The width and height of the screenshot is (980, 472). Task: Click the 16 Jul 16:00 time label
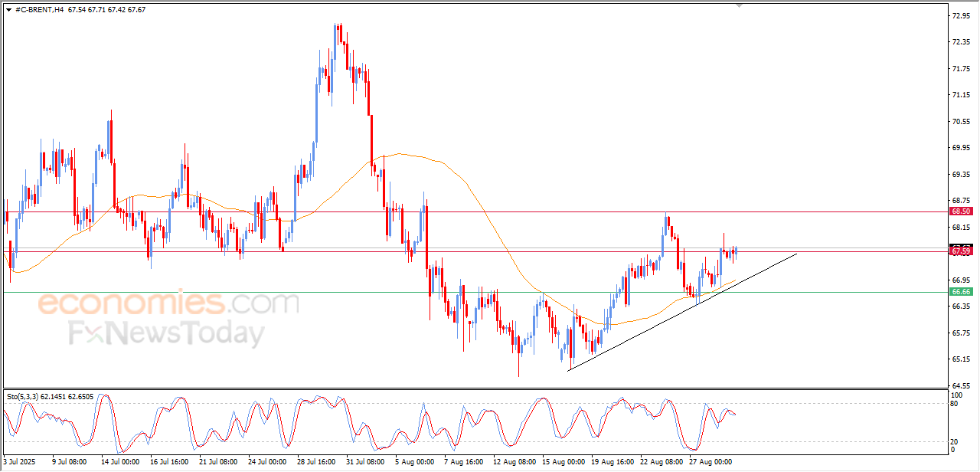pos(169,462)
